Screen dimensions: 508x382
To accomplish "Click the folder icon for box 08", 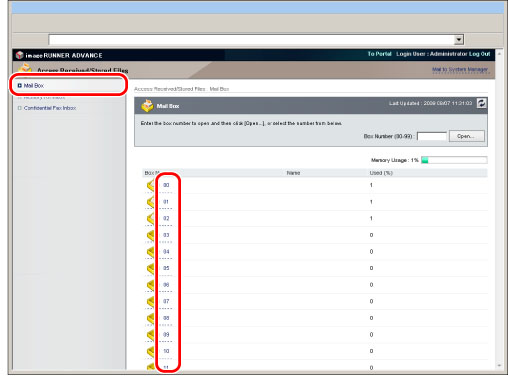I will tap(151, 318).
